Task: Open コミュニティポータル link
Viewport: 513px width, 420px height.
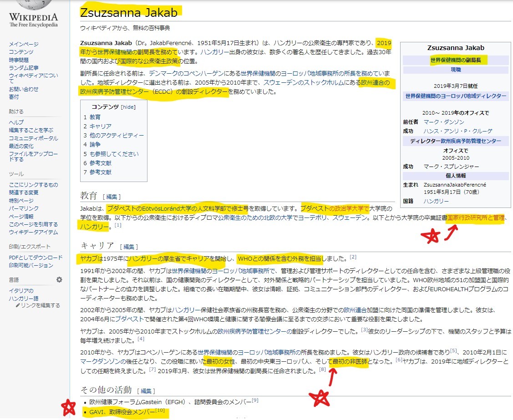Action: pos(33,138)
